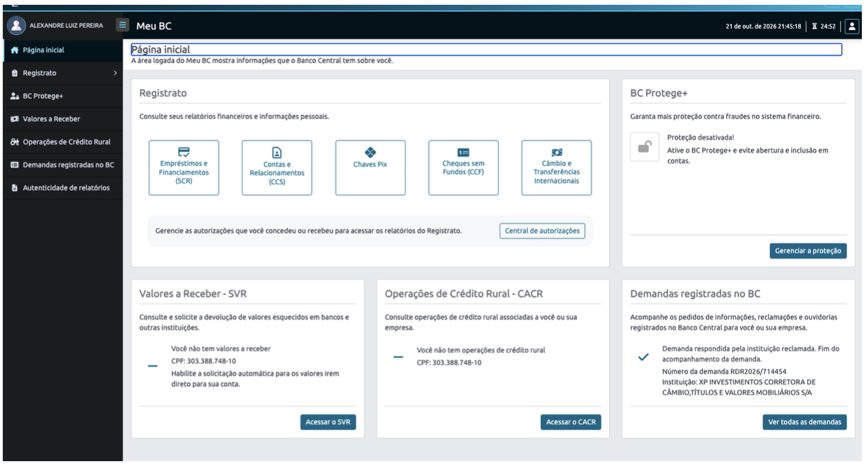Click the Operações de Crédito Rural - CACR heading
Viewport: 868px width, 468px height.
[464, 294]
